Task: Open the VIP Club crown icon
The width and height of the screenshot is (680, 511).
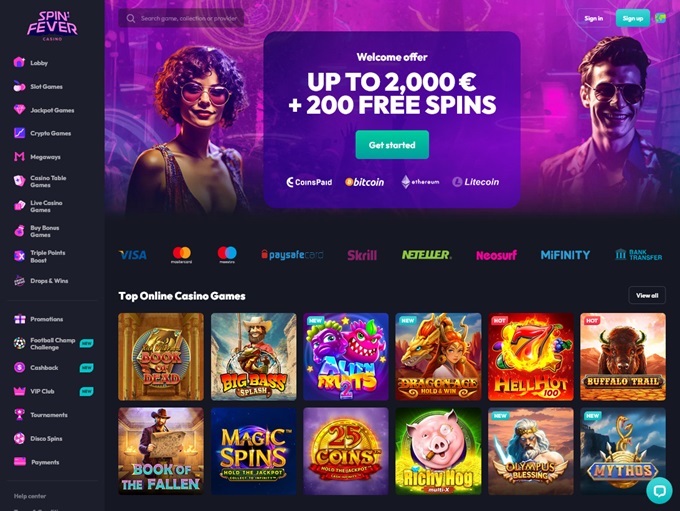Action: (20, 391)
